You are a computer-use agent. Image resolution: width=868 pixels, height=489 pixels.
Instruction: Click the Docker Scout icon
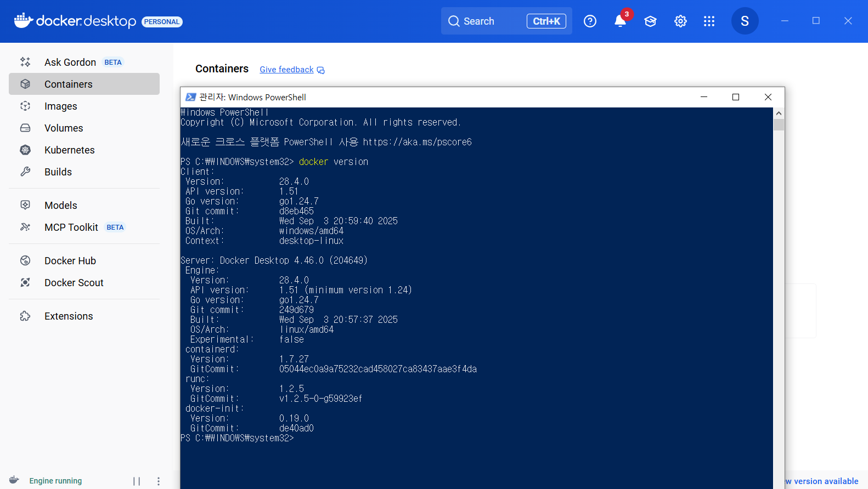coord(25,282)
